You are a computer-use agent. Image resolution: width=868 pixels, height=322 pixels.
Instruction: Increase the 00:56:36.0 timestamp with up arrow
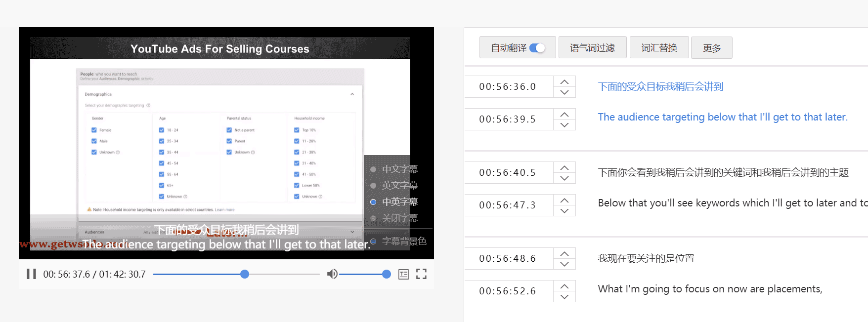coord(564,82)
